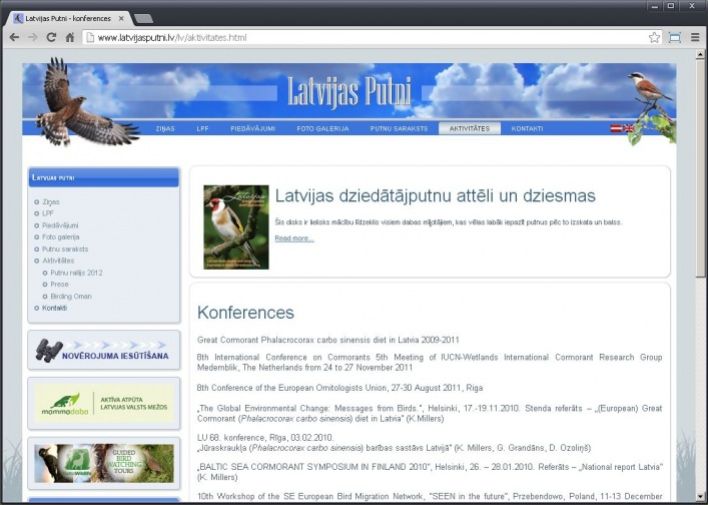Click the Latvijas Putni header title
The image size is (708, 505).
349,93
